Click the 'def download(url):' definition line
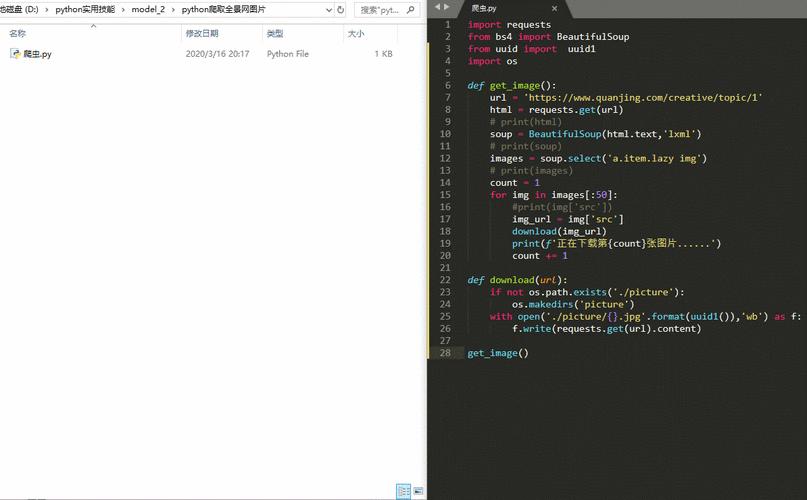The width and height of the screenshot is (807, 500). pyautogui.click(x=517, y=280)
